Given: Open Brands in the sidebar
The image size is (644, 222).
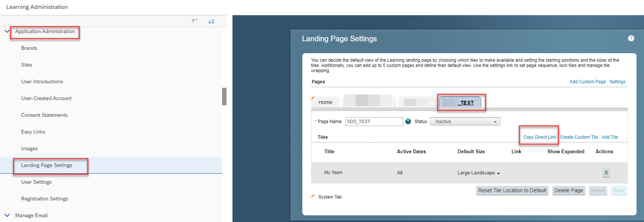Looking at the screenshot, I should (x=29, y=48).
